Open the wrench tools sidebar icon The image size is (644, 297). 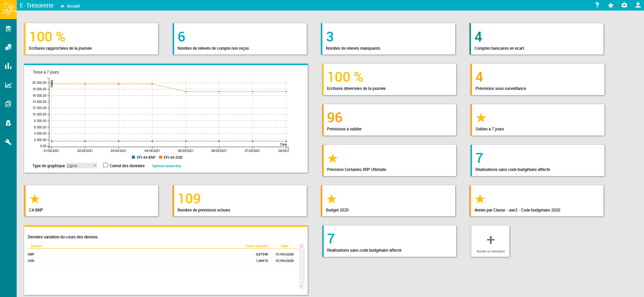(x=8, y=142)
